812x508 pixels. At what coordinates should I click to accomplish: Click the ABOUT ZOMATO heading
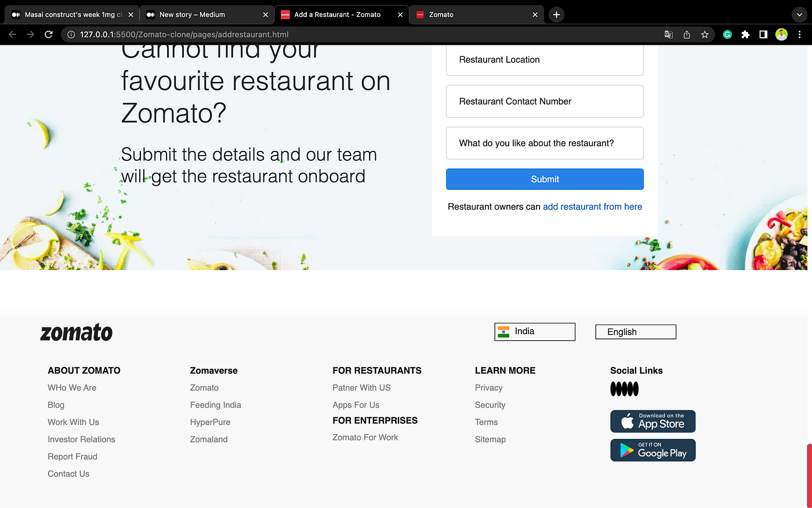(x=84, y=370)
